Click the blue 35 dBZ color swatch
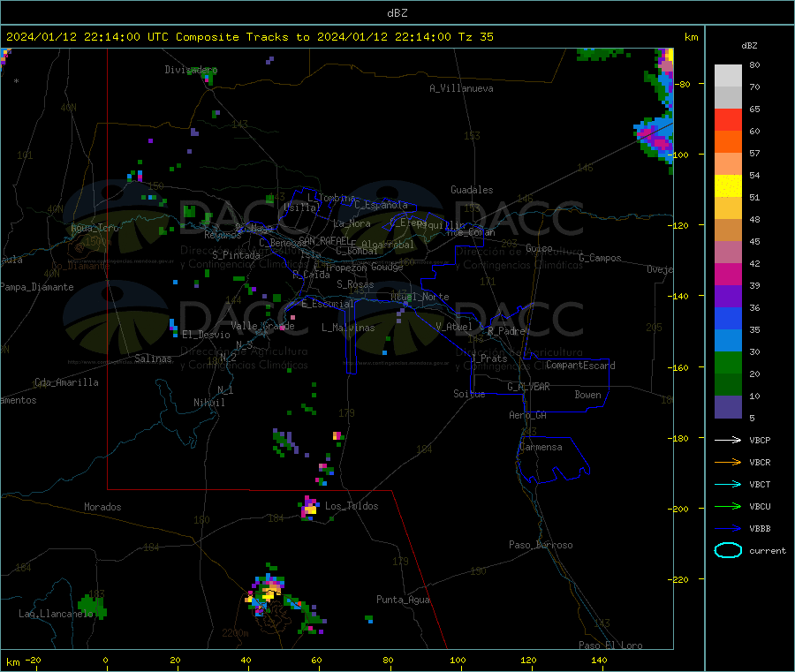 coord(728,318)
